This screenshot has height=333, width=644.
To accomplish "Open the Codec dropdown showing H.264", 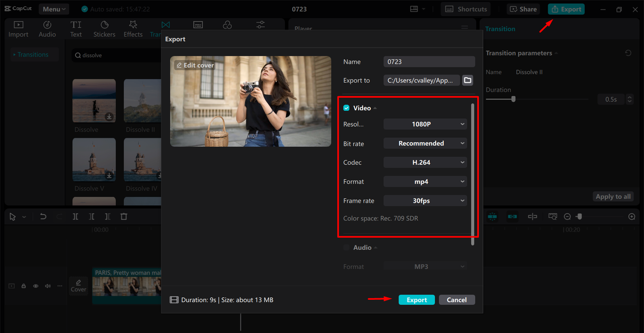I will [x=425, y=163].
